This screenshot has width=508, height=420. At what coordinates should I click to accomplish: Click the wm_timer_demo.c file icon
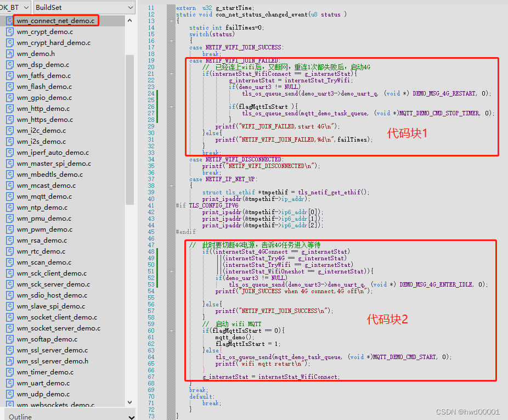click(x=10, y=372)
